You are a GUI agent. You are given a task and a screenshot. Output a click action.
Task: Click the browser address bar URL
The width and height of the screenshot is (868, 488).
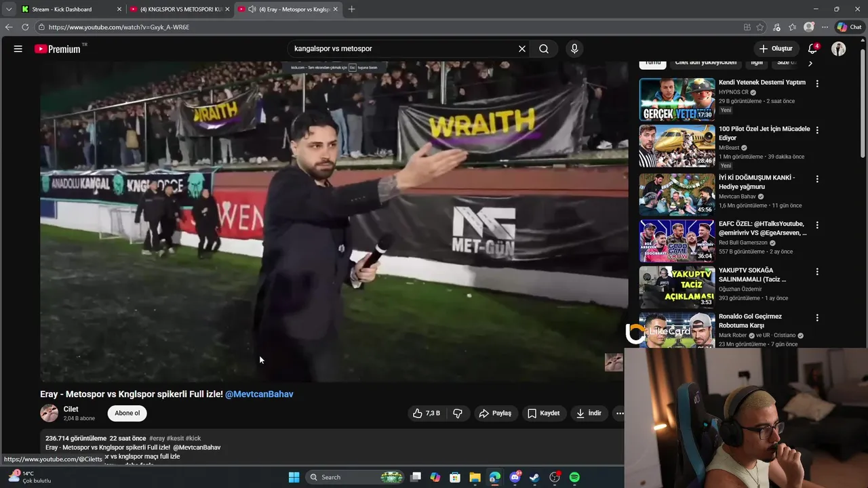[x=119, y=27]
